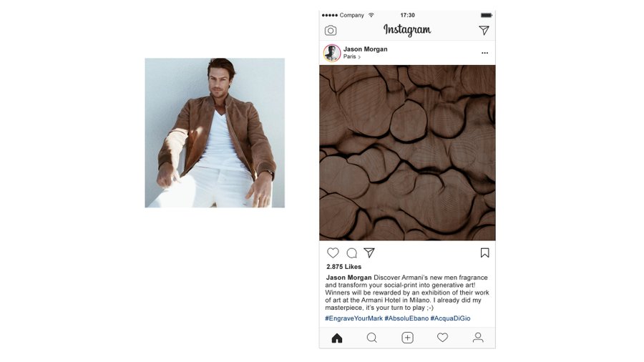Screen dimensions: 644x362
Task: Share the post using the paper plane below the image
Action: [x=369, y=253]
